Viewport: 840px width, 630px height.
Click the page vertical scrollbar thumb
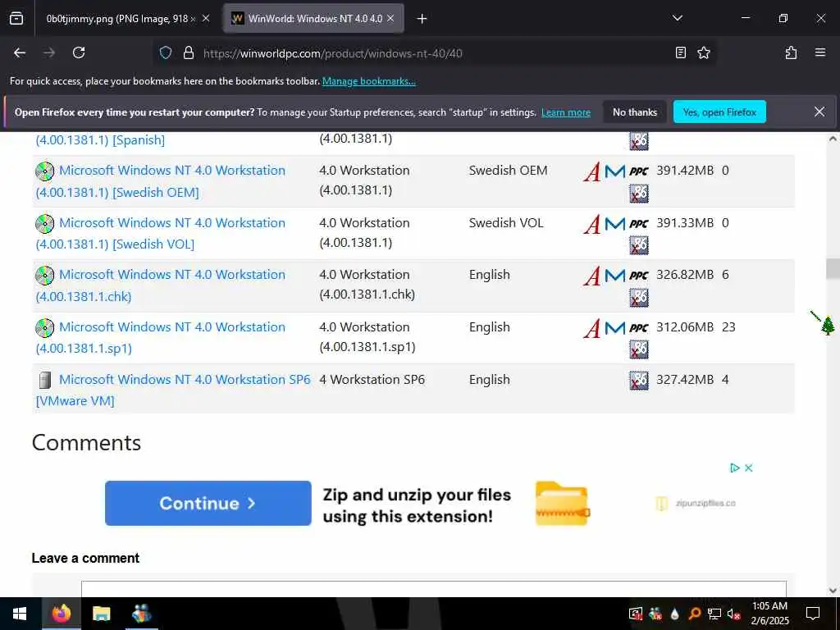coord(833,268)
